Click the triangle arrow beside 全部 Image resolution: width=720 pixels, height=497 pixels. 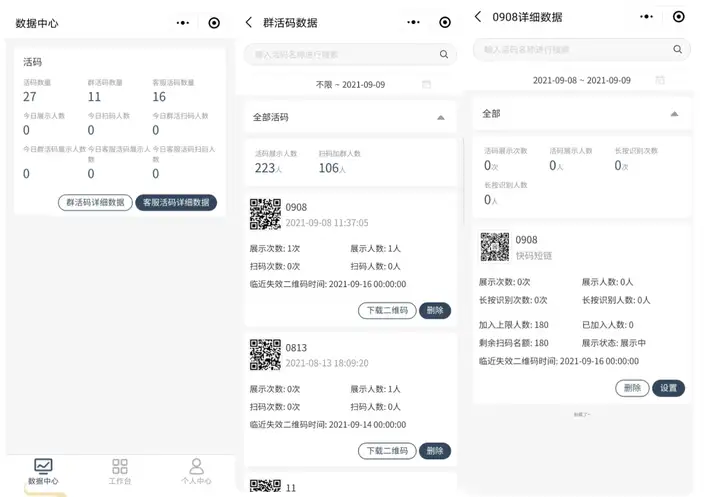click(674, 114)
